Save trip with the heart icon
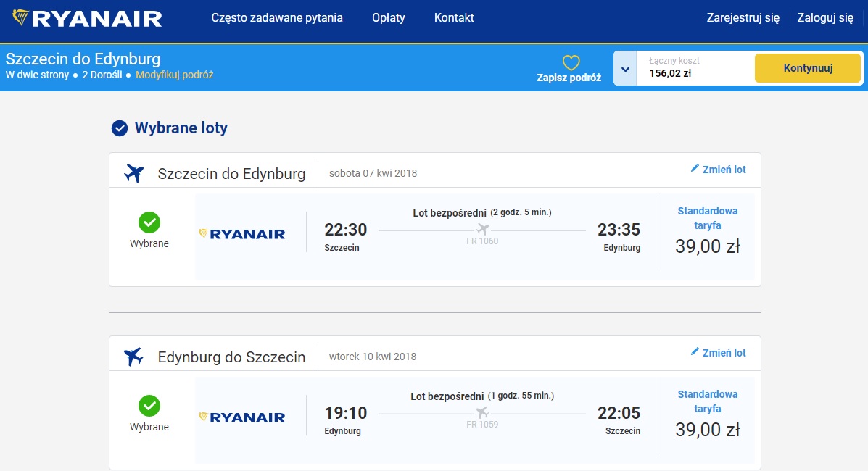The width and height of the screenshot is (868, 471). [x=571, y=62]
